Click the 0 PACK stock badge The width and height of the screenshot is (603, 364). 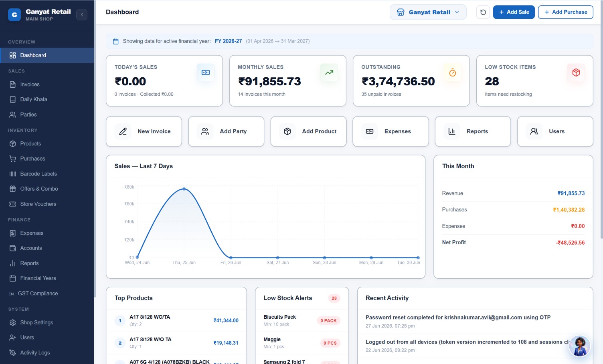(x=328, y=321)
